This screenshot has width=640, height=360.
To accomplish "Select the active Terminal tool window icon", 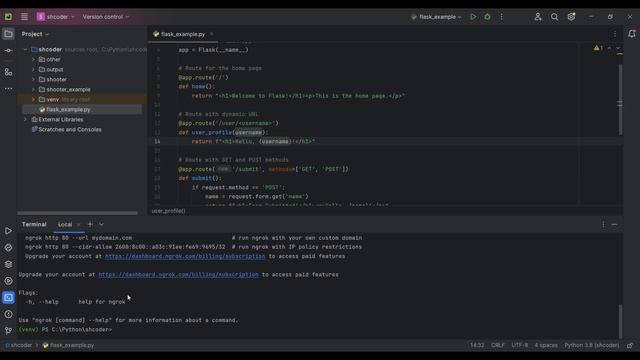I will (x=8, y=298).
